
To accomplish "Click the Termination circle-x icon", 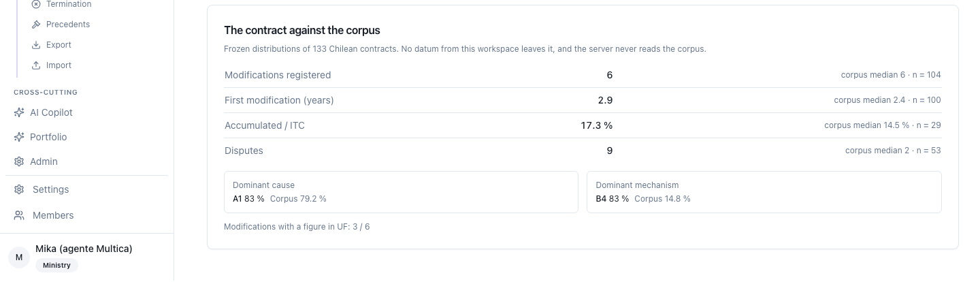I will (36, 4).
